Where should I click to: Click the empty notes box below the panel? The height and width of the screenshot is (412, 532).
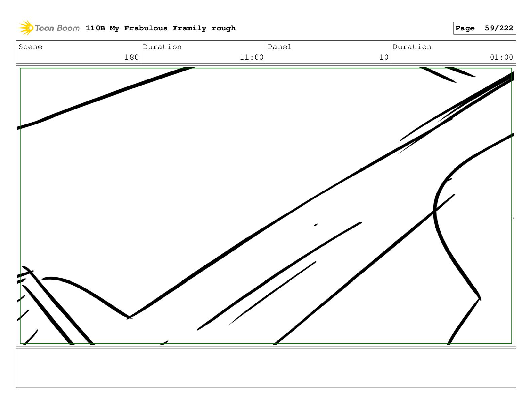click(266, 368)
